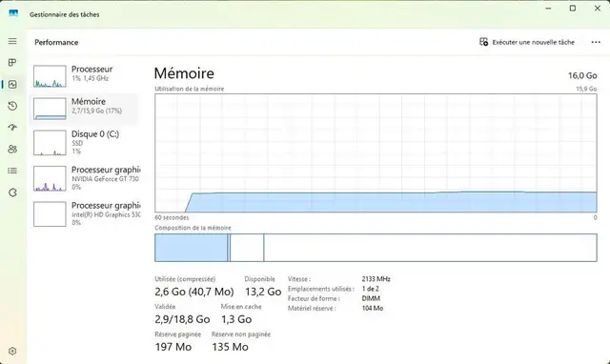
Task: Maximize the Task Manager window
Action: pos(573,9)
